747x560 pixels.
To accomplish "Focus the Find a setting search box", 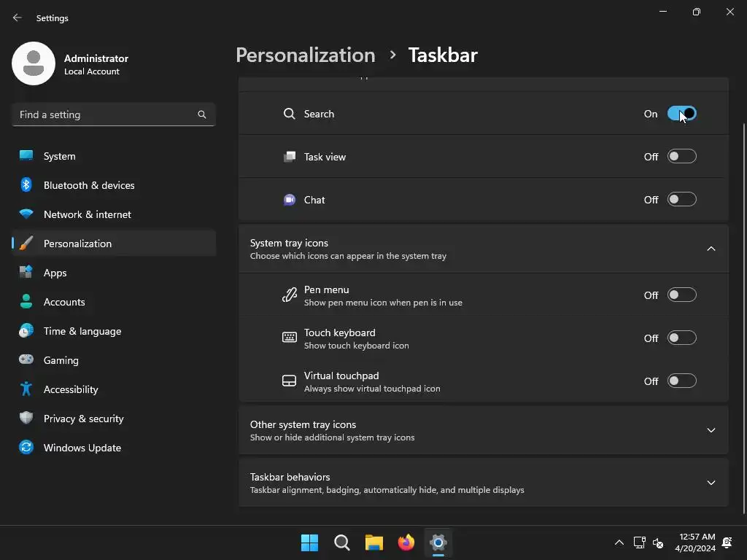I will (106, 114).
